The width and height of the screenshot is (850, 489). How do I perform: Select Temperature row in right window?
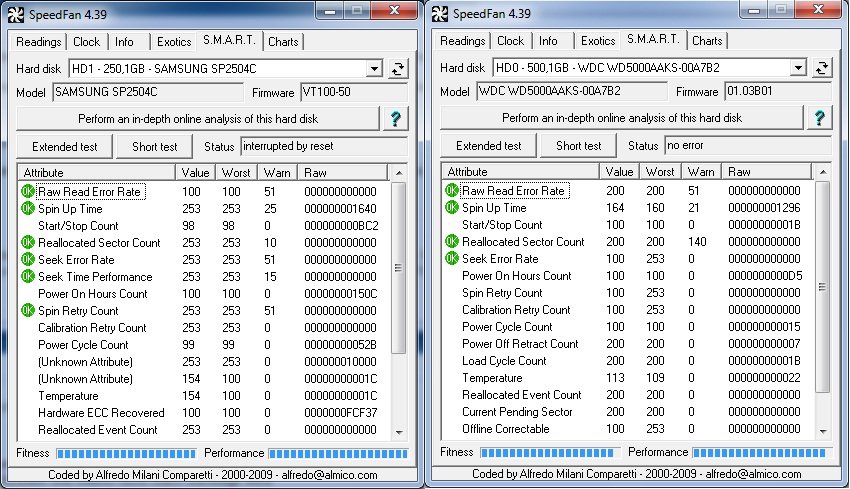tap(628, 378)
